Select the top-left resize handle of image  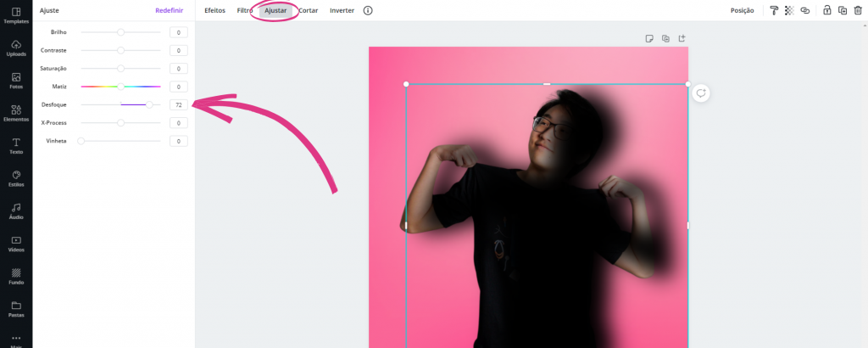406,84
